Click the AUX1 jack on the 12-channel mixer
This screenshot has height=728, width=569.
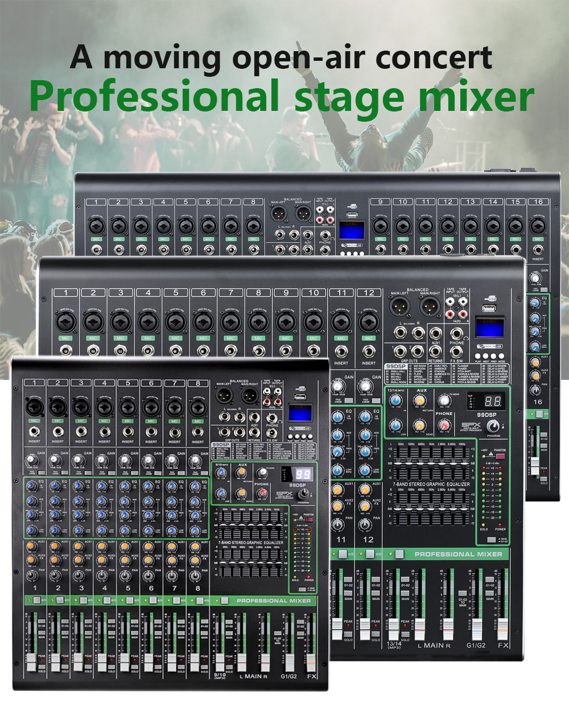click(x=435, y=333)
